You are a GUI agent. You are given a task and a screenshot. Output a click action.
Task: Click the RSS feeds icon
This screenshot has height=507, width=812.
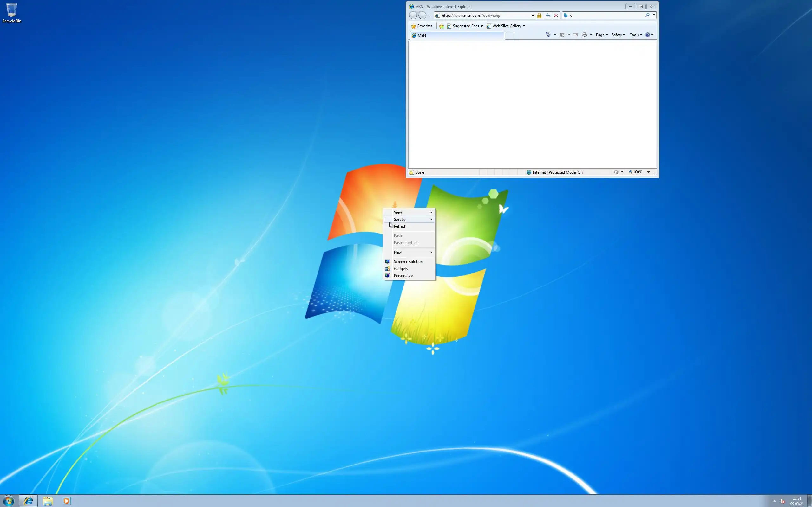click(x=562, y=35)
